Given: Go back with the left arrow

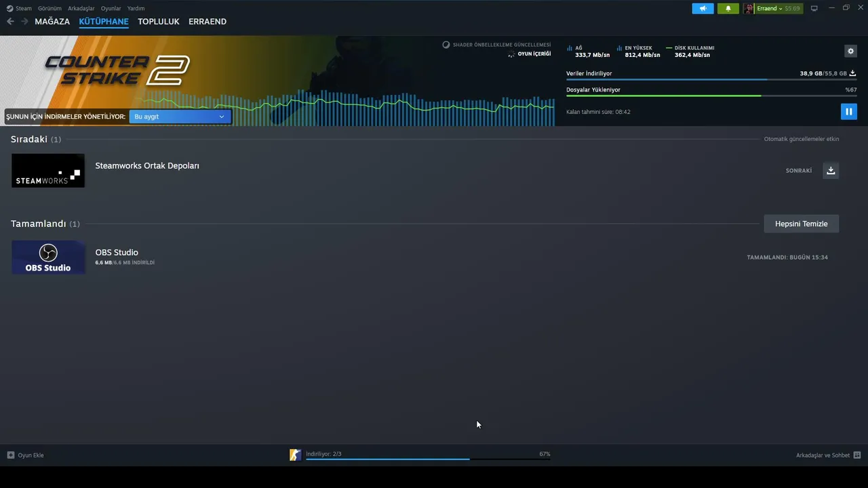Looking at the screenshot, I should (10, 22).
